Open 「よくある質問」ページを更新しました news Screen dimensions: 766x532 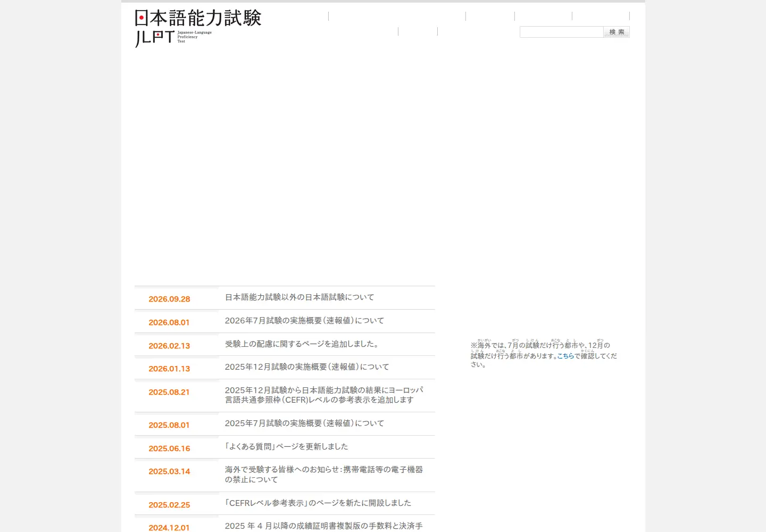pyautogui.click(x=286, y=447)
